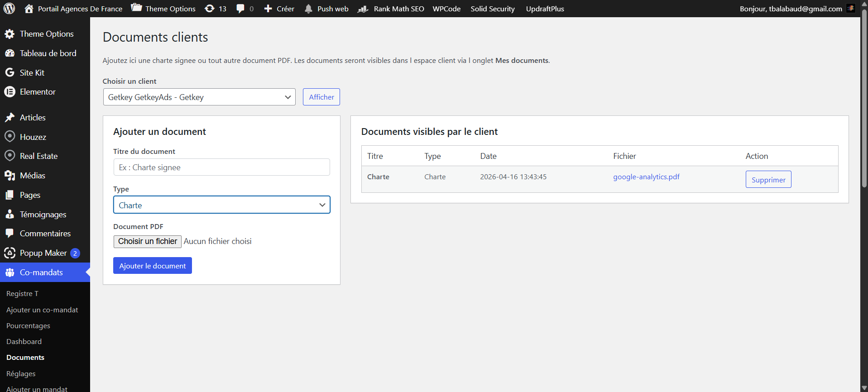Open Pourcentages submenu item
The image size is (868, 392).
[x=28, y=326]
